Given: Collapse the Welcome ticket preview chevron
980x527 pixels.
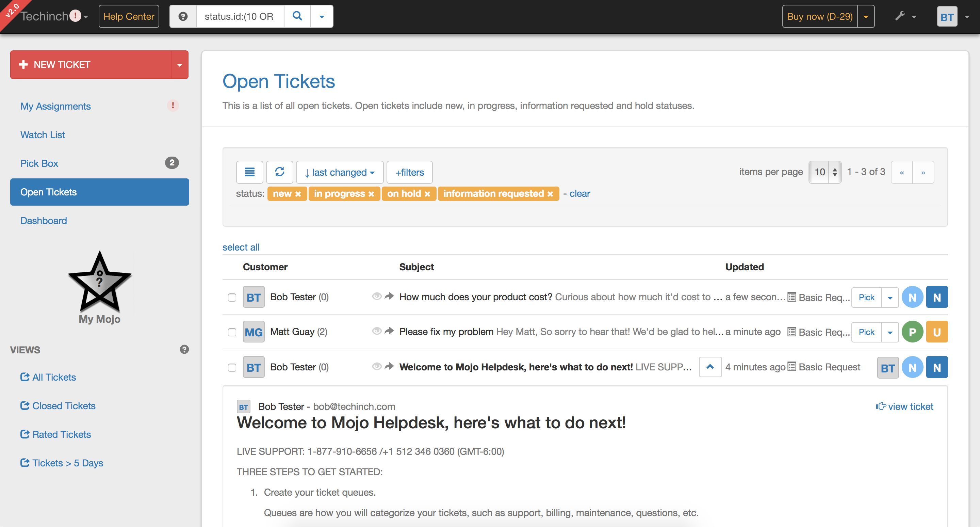Looking at the screenshot, I should click(x=710, y=366).
